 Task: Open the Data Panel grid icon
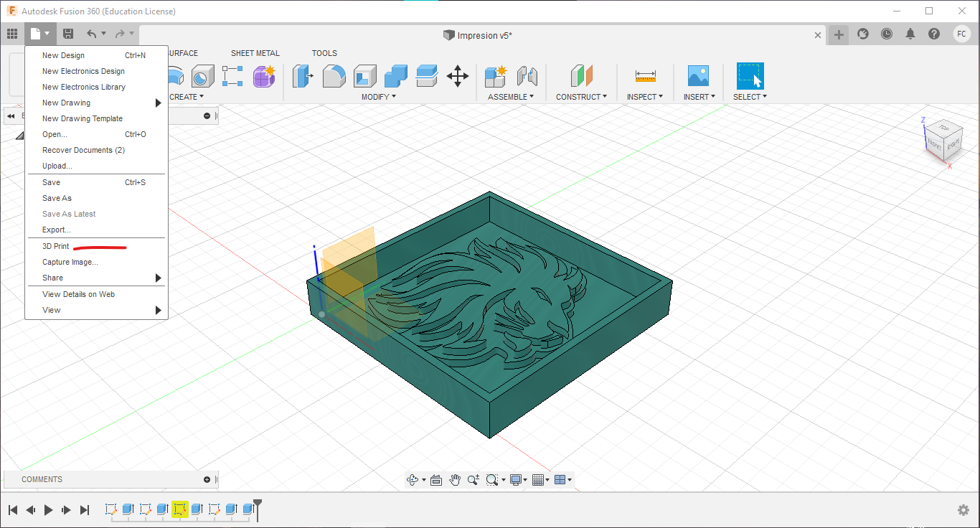[x=12, y=34]
